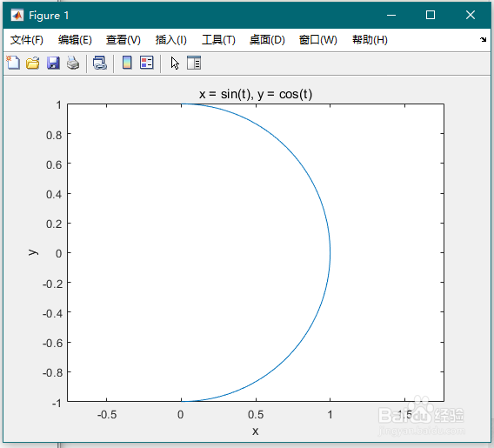
Task: Insert a legend with the toolbar icon
Action: 147,63
